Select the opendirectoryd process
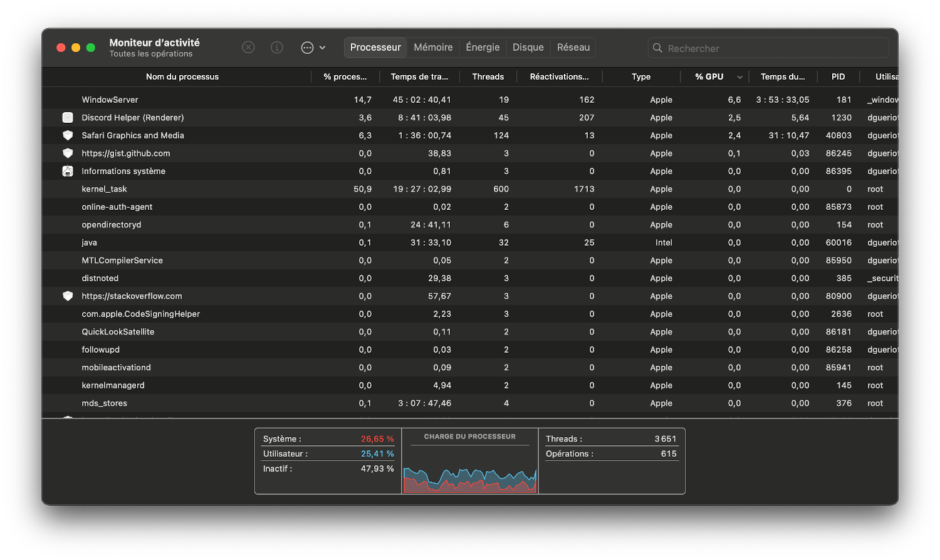940x560 pixels. pos(470,225)
